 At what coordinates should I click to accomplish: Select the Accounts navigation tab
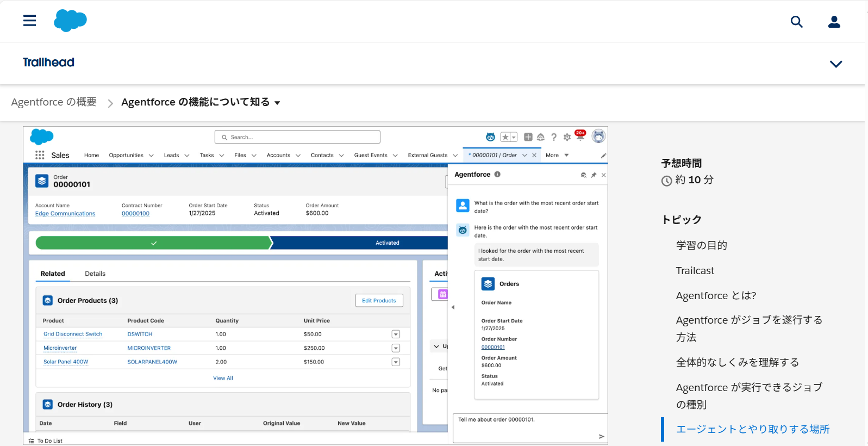pyautogui.click(x=278, y=156)
